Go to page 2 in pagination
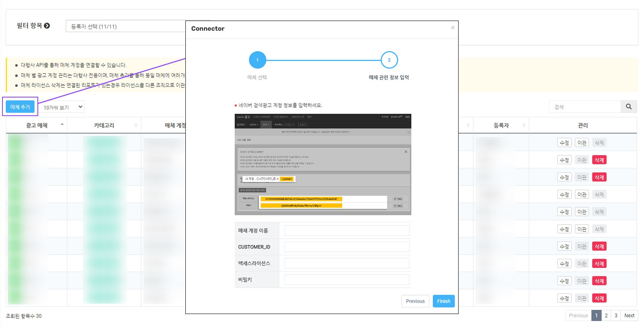 (x=606, y=316)
